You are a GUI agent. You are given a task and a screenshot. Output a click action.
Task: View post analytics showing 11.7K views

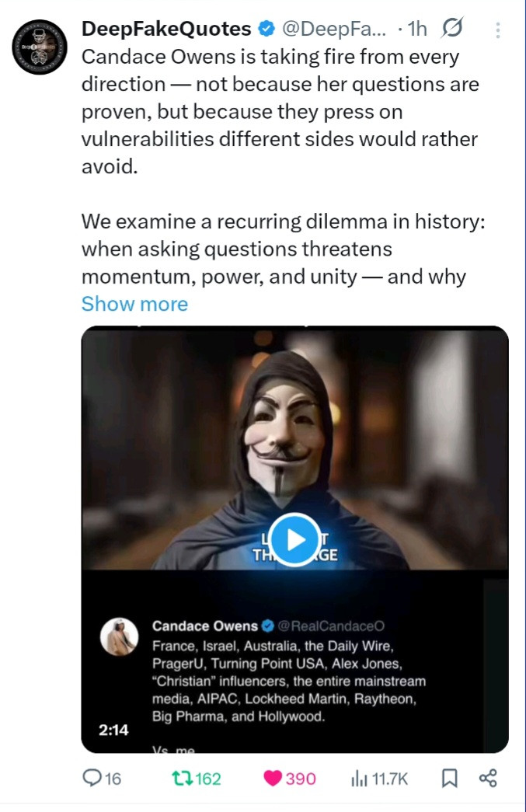click(380, 779)
